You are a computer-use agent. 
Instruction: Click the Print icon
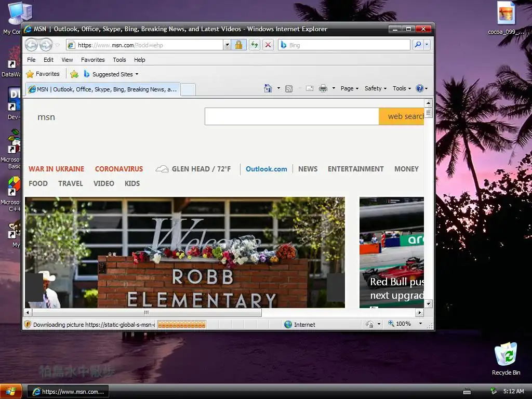[x=323, y=88]
